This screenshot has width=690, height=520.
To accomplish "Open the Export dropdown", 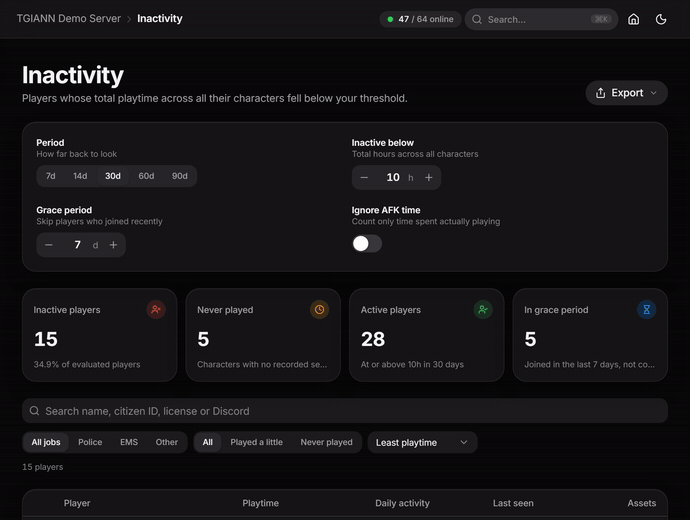I will tap(626, 93).
